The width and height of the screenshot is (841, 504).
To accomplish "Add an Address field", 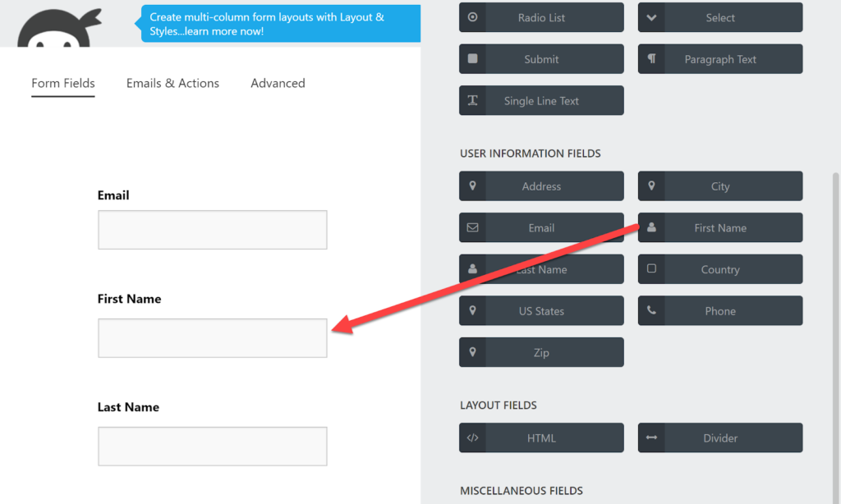I will (541, 186).
